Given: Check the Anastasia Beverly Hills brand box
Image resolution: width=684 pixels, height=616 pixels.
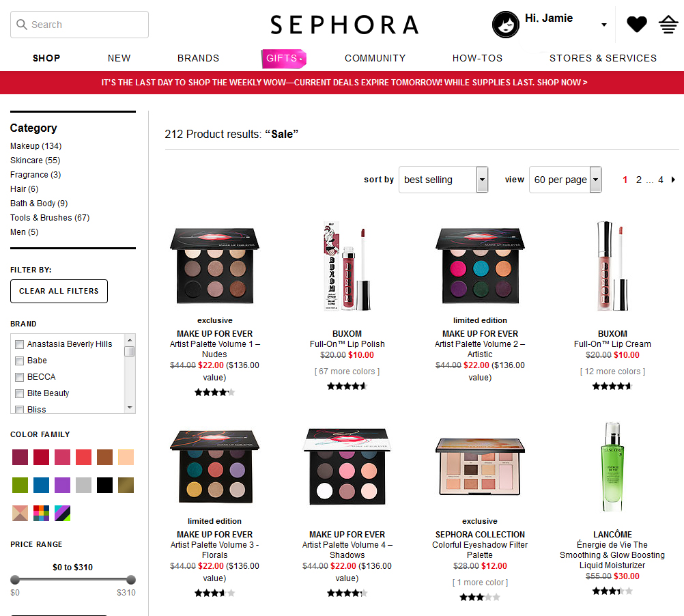Looking at the screenshot, I should point(19,344).
